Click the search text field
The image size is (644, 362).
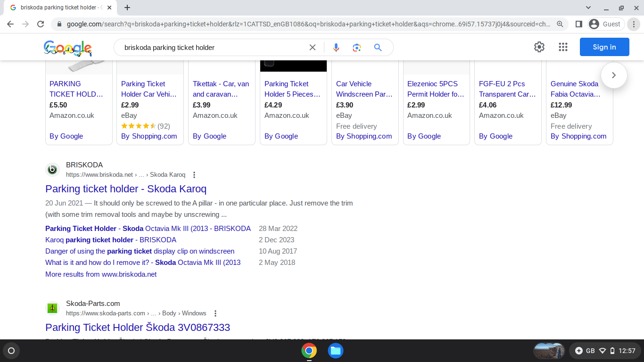(x=213, y=47)
